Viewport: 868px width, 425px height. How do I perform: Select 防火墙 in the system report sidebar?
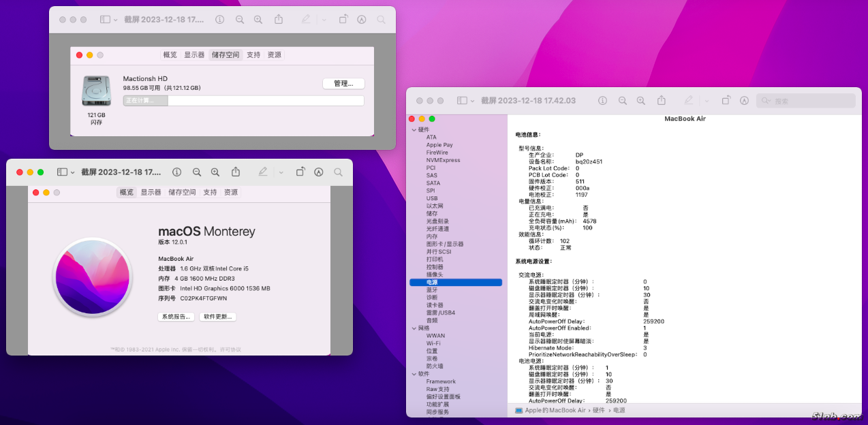[435, 366]
